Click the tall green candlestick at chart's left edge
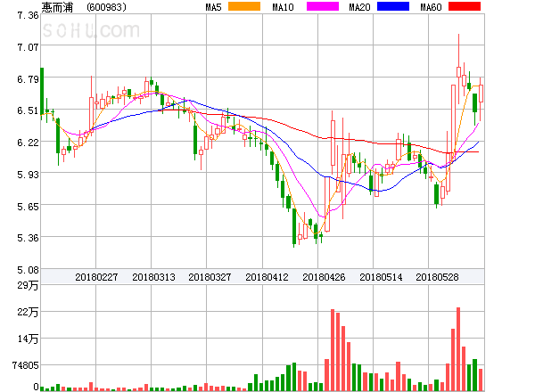535x392 pixels. point(42,92)
